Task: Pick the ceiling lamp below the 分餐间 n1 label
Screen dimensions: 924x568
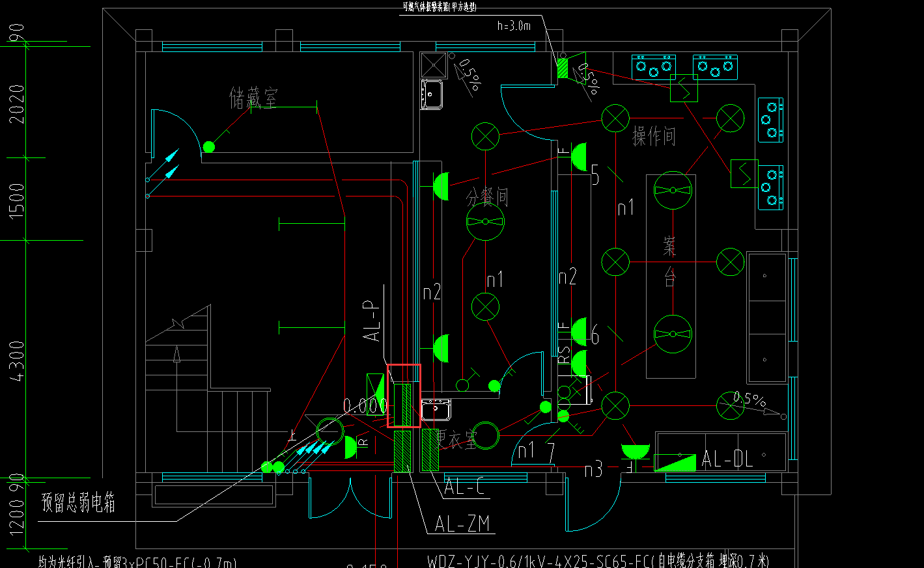Action: [485, 307]
